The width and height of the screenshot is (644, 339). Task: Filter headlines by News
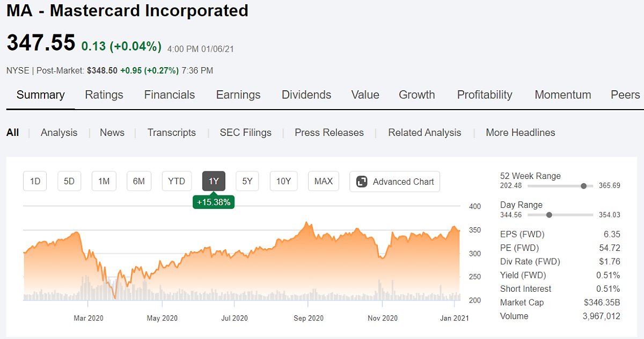tap(112, 133)
